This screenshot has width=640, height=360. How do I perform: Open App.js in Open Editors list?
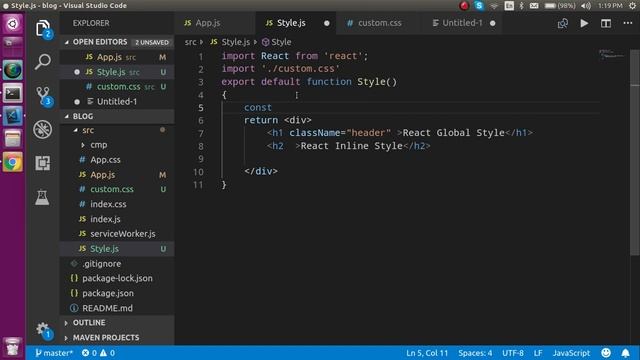[x=117, y=57]
